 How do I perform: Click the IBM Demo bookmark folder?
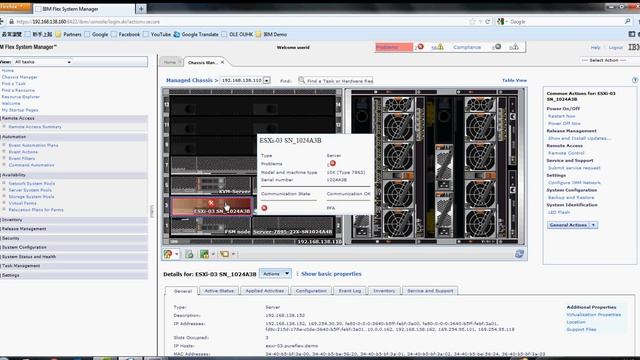[x=271, y=34]
